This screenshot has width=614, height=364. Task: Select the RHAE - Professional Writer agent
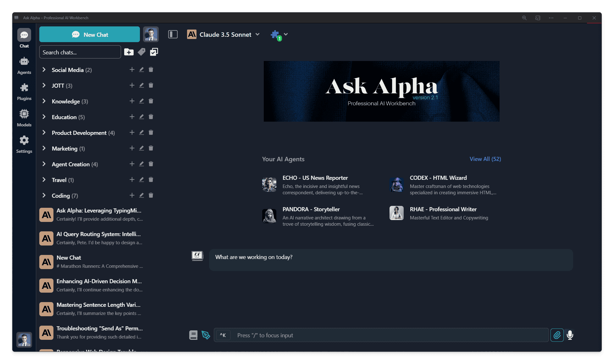tap(445, 213)
